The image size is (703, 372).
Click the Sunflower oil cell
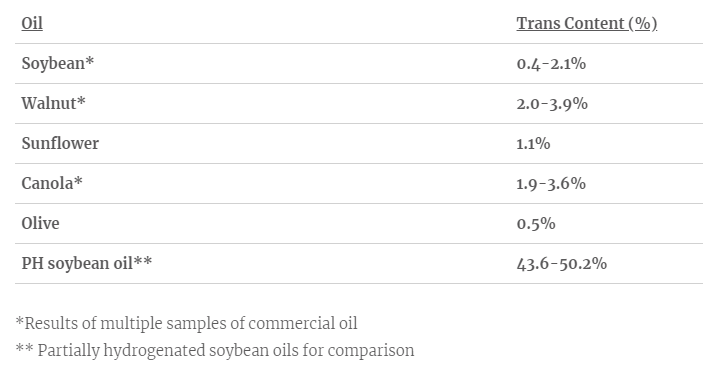60,143
